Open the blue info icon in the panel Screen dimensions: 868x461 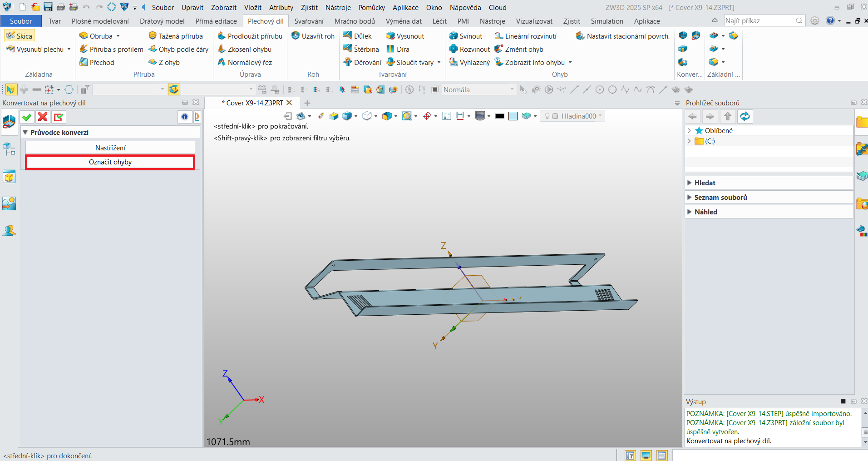coord(185,117)
